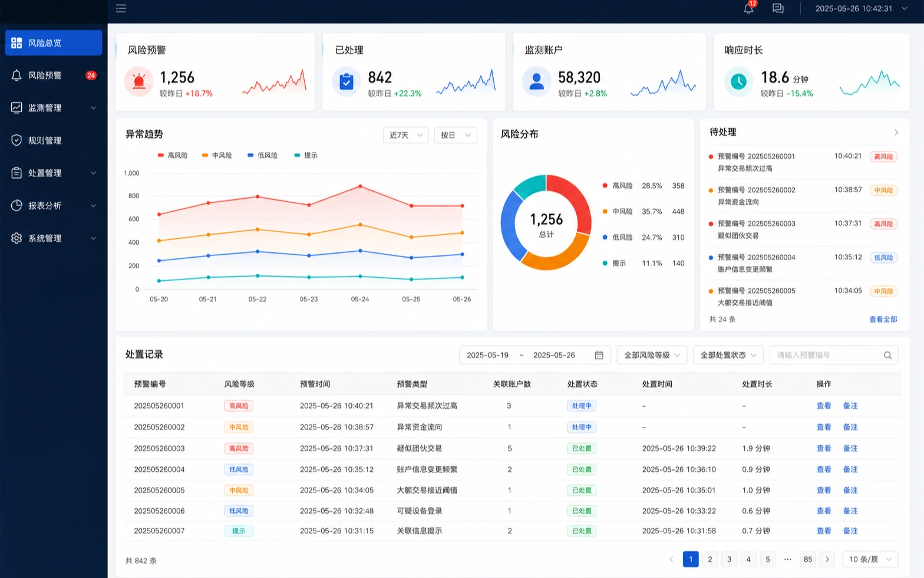This screenshot has height=578, width=924.
Task: Click the orange segment of 风险分布 donut
Action: 557,261
